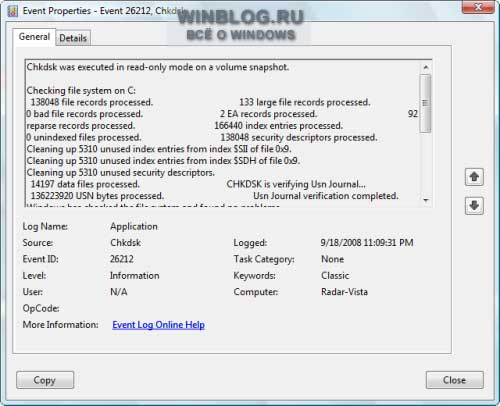Click '14197 data files processed.' text
Viewport: 500px width, 406px height.
[x=85, y=184]
